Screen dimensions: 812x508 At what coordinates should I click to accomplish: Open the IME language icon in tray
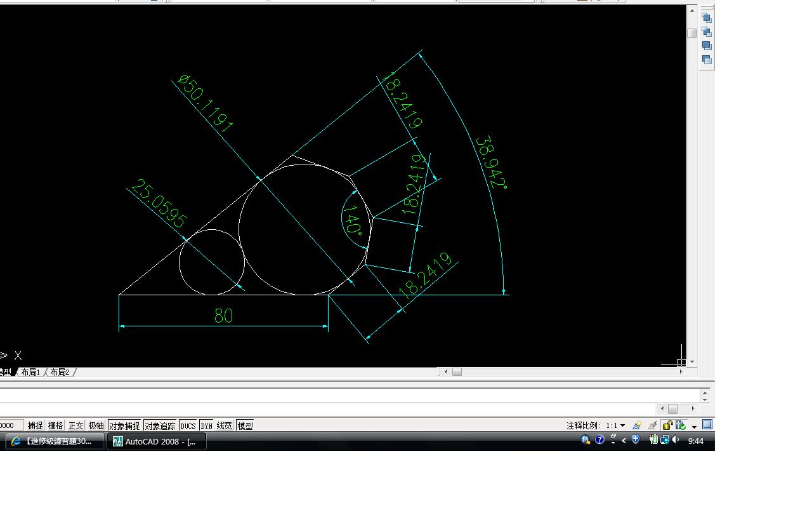coord(586,439)
